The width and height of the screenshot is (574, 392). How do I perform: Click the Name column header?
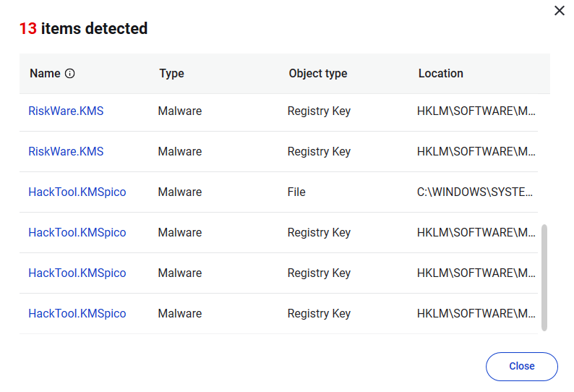pyautogui.click(x=45, y=73)
